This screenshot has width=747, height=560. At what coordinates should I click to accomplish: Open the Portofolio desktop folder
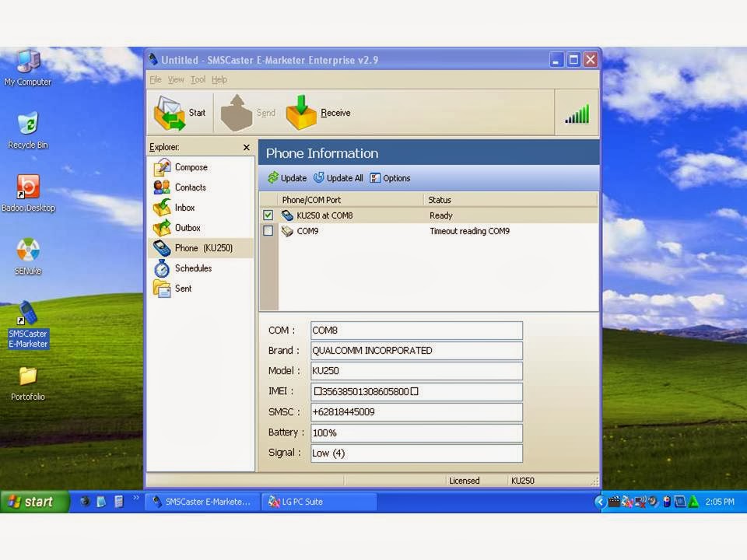pos(28,383)
